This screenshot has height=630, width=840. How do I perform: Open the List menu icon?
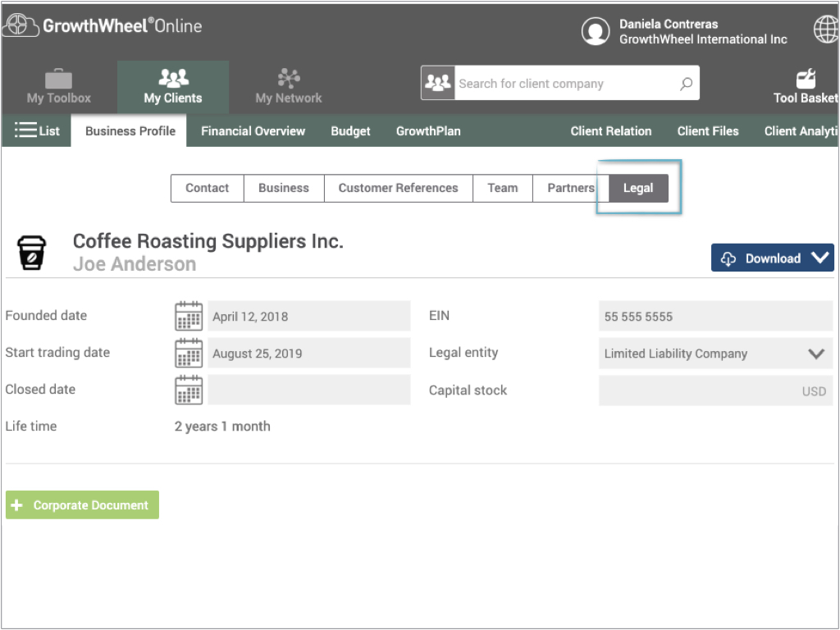[25, 130]
